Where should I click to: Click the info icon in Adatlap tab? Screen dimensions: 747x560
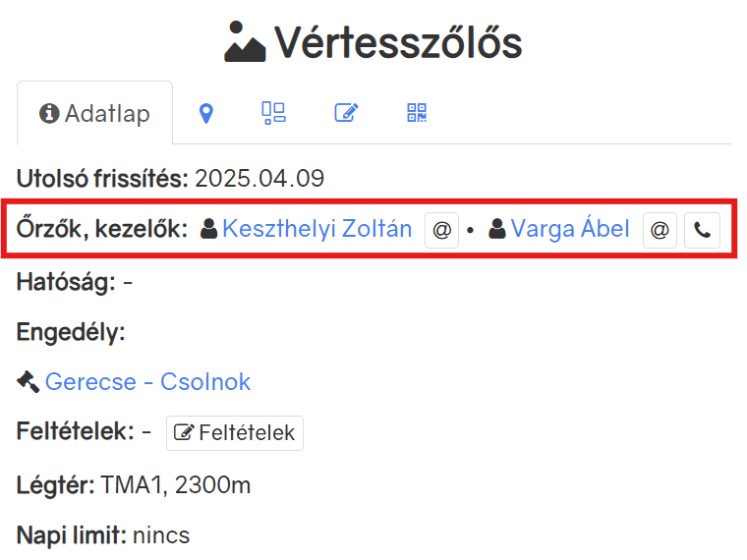pyautogui.click(x=49, y=113)
